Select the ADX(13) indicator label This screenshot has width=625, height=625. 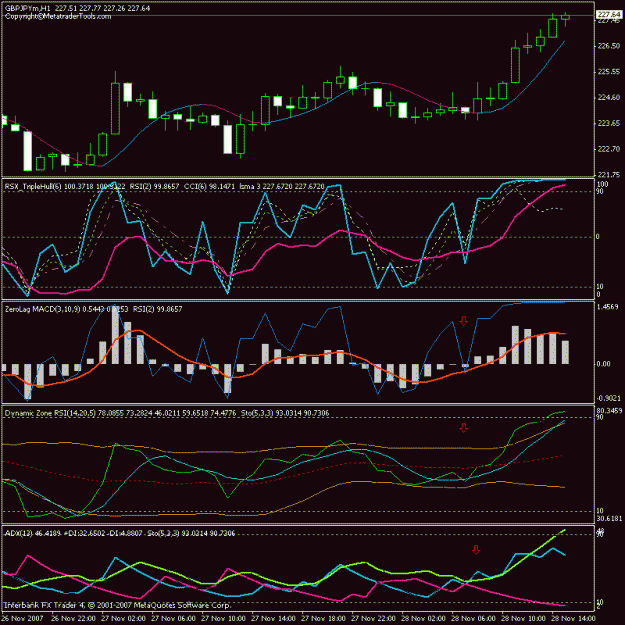pos(19,533)
